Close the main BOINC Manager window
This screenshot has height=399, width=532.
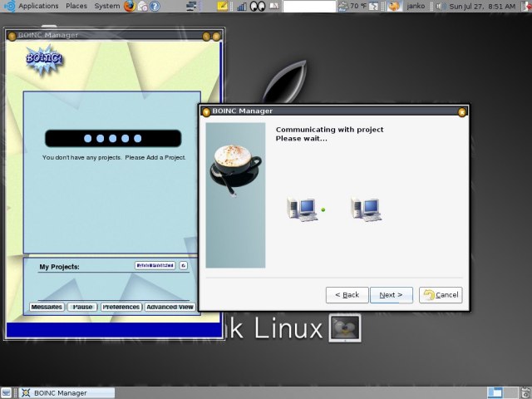[x=216, y=36]
